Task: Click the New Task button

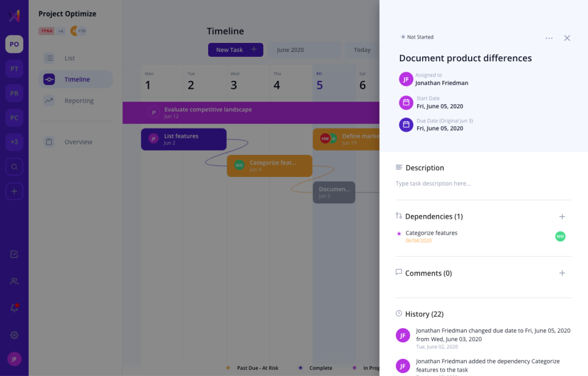Action: click(x=235, y=50)
